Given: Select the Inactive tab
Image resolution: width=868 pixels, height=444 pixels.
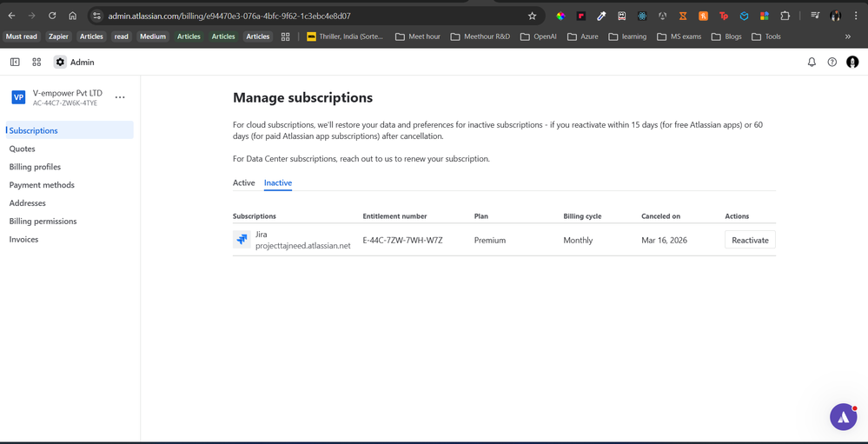Looking at the screenshot, I should pos(278,183).
